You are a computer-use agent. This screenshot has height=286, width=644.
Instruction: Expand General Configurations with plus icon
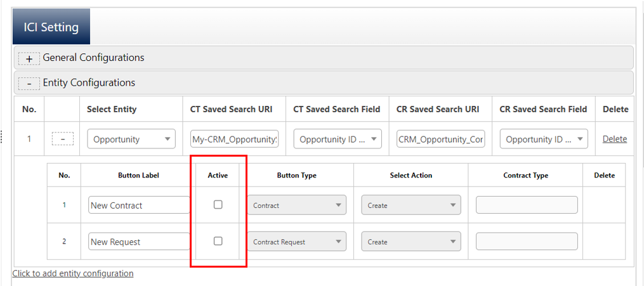pos(29,58)
